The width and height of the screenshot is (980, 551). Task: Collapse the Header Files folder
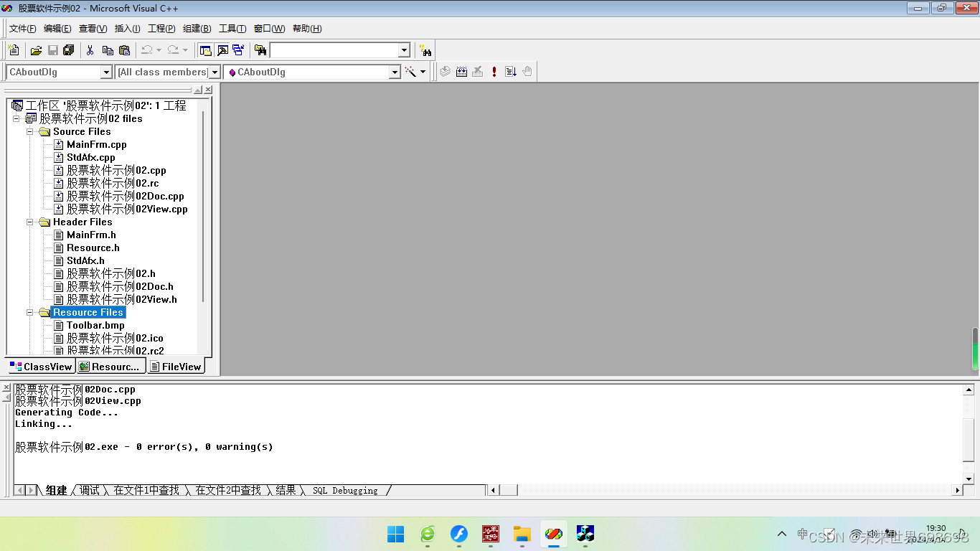(30, 222)
